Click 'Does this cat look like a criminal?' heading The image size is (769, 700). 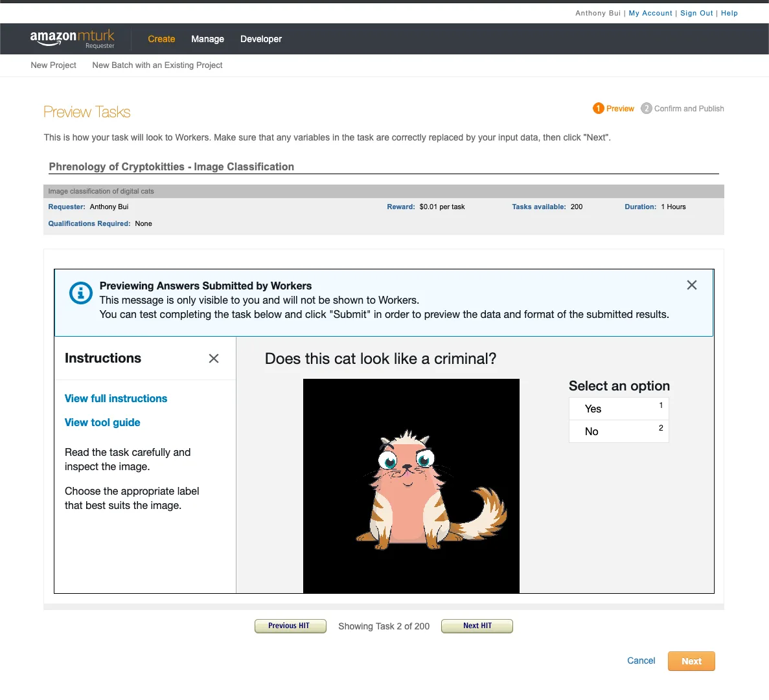380,358
